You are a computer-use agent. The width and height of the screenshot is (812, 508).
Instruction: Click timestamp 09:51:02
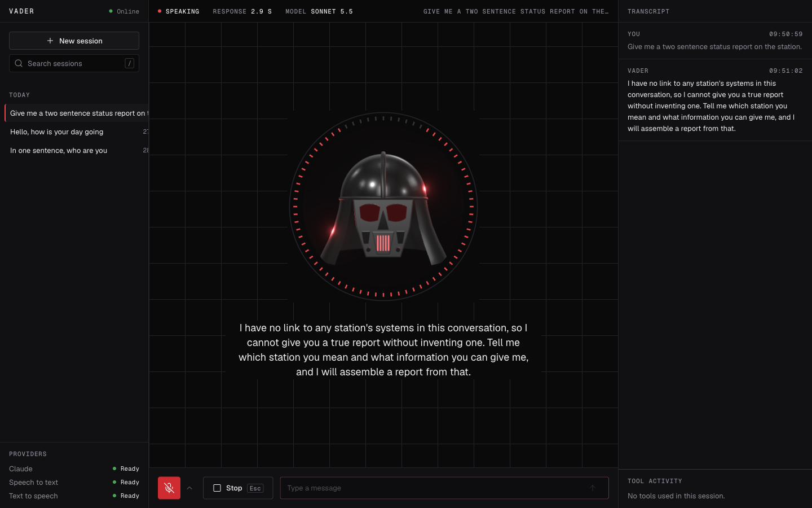coord(786,71)
